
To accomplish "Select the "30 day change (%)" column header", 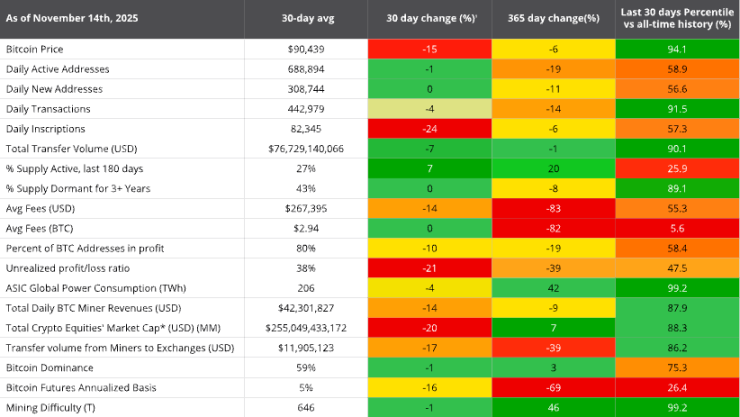I will pyautogui.click(x=429, y=18).
